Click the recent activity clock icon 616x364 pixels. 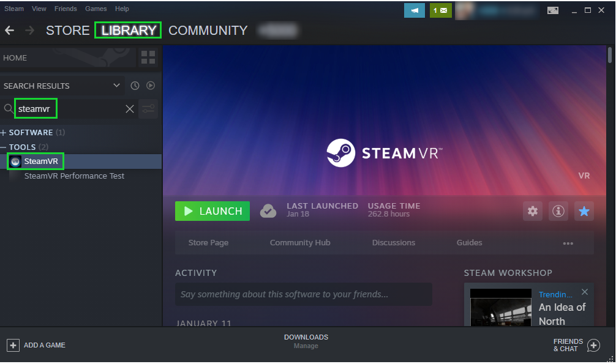click(135, 86)
